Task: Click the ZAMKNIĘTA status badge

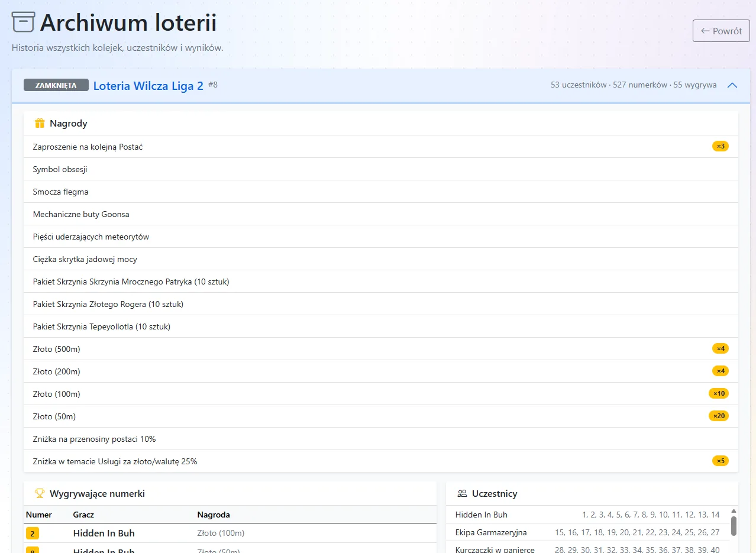Action: click(56, 85)
